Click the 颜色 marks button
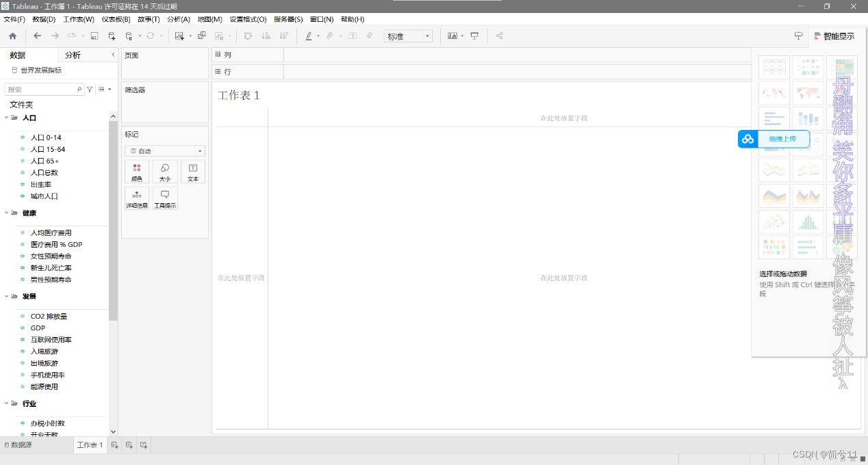 point(137,172)
